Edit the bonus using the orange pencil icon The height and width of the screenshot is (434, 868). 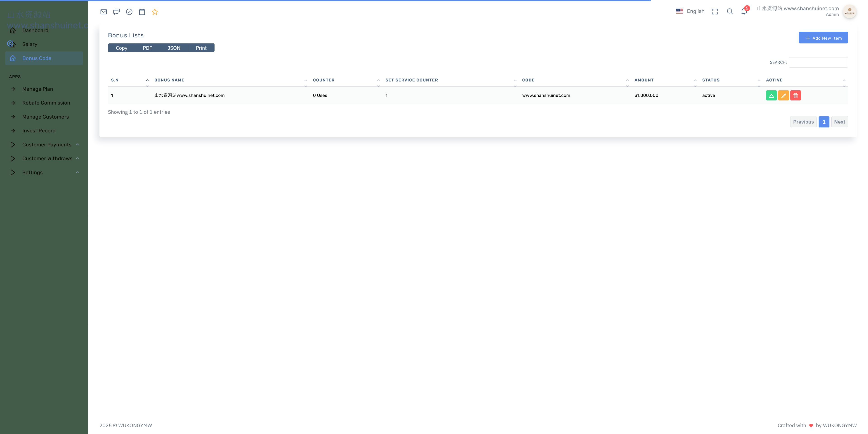[x=783, y=95]
